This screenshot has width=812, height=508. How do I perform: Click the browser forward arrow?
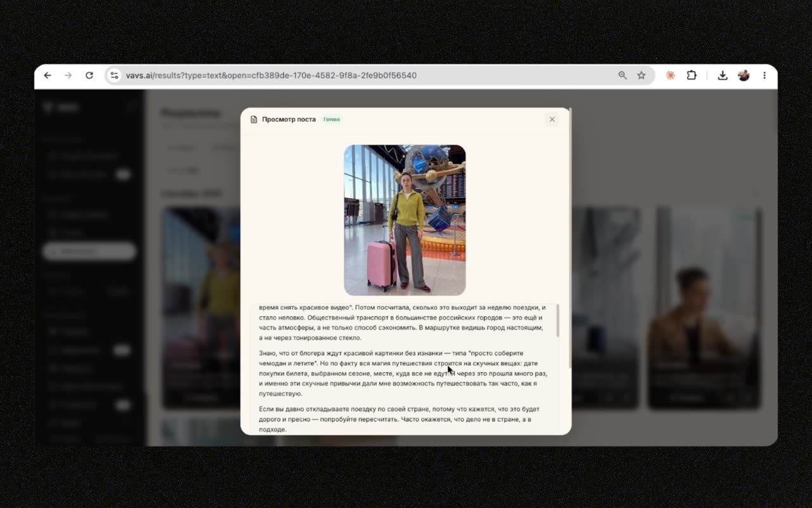tap(69, 76)
